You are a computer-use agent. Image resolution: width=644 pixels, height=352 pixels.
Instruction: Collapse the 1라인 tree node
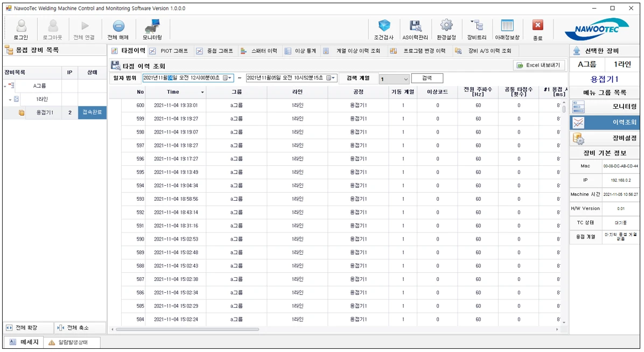click(10, 100)
